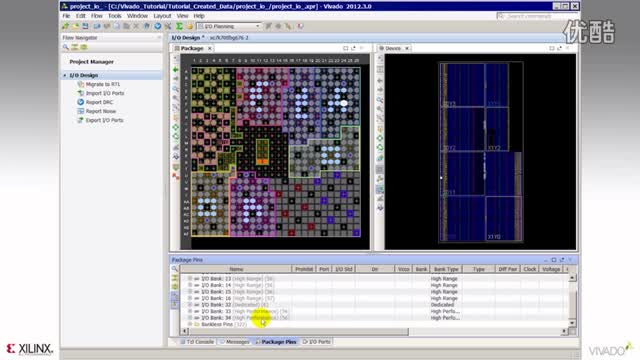
Task: Switch to the Tcl Console tab
Action: (197, 342)
